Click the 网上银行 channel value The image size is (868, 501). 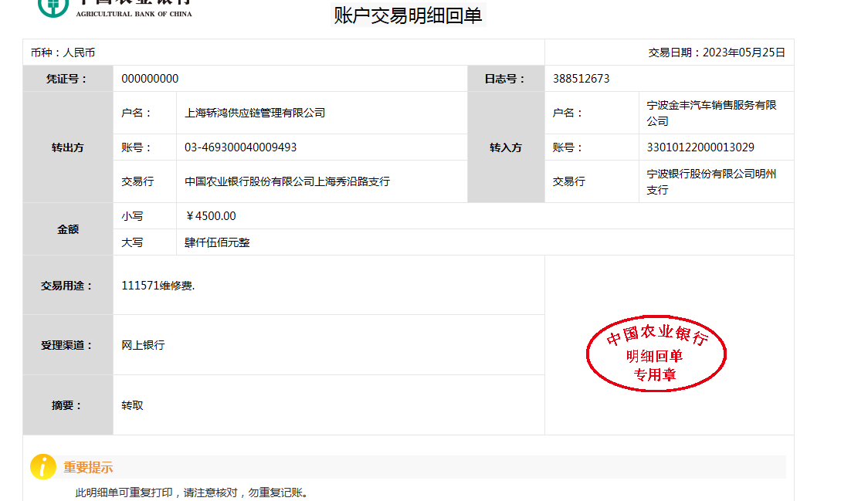(x=143, y=345)
